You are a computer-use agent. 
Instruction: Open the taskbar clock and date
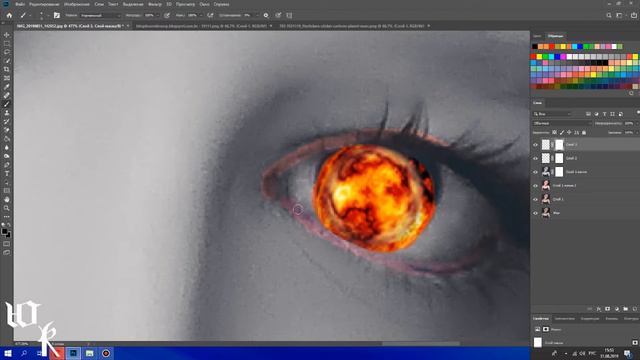click(609, 353)
